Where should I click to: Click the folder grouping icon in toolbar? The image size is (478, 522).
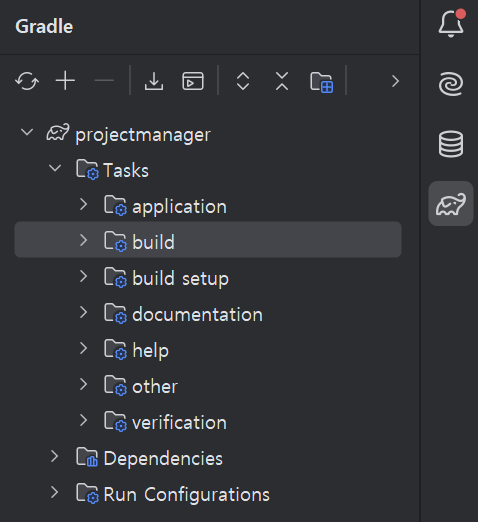(x=322, y=82)
